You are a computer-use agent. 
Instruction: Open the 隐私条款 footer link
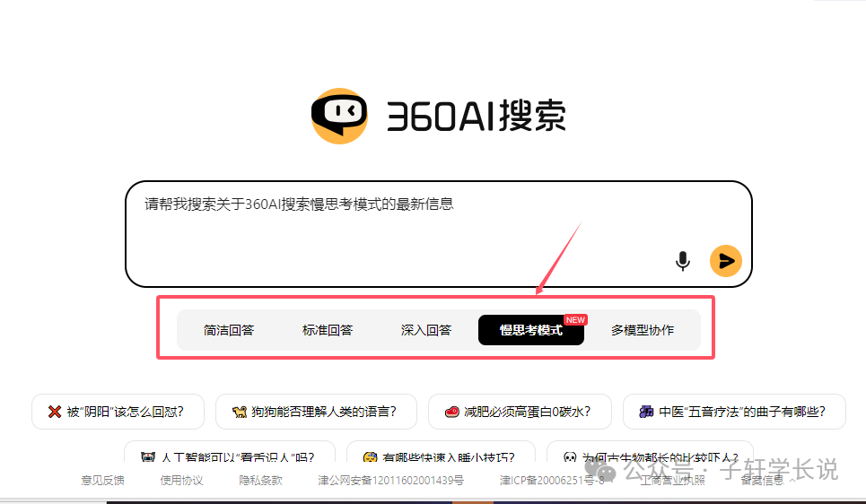point(260,481)
